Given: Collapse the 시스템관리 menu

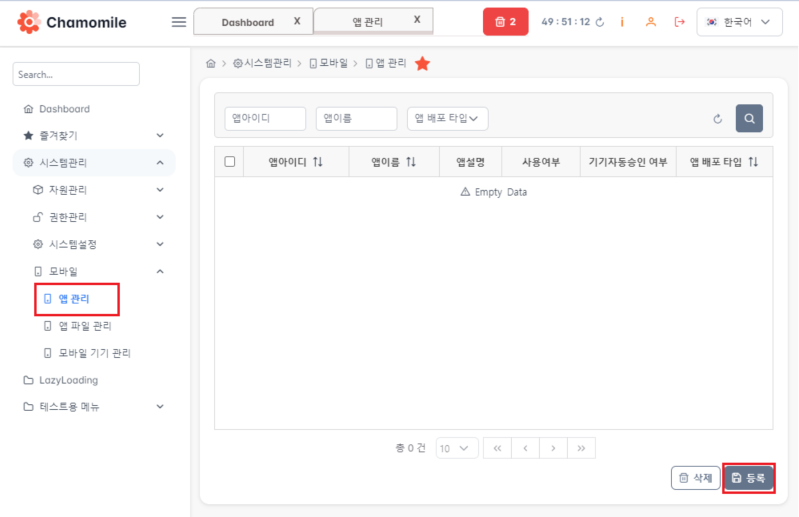Looking at the screenshot, I should (x=160, y=162).
